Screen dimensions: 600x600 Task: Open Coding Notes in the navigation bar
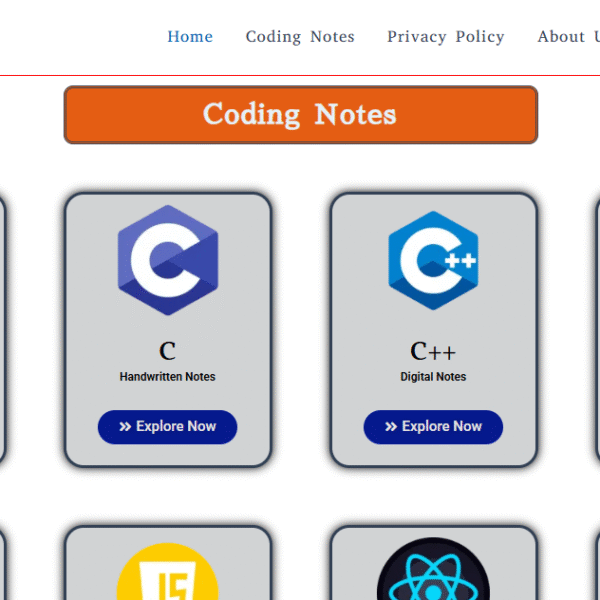click(x=300, y=37)
